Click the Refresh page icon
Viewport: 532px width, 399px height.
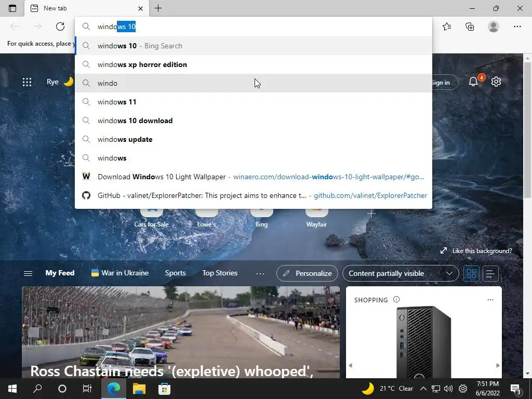tap(60, 26)
